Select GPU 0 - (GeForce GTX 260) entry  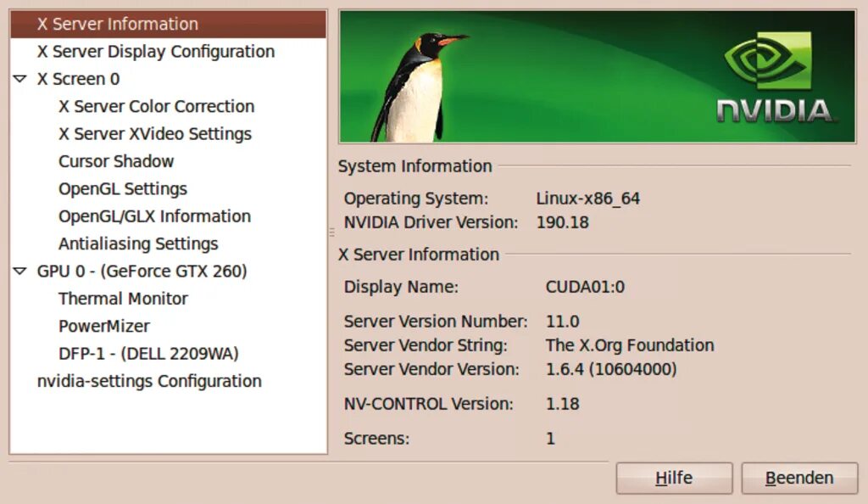pyautogui.click(x=142, y=272)
